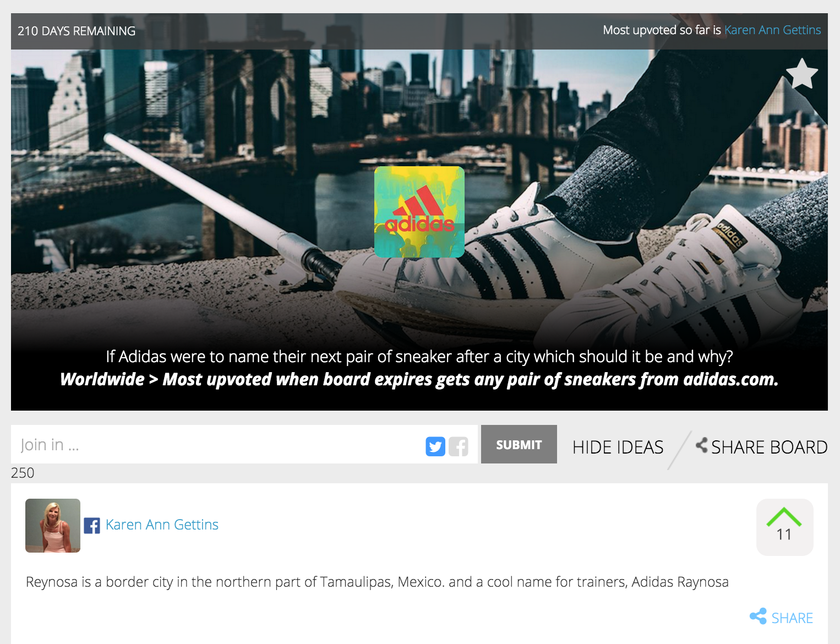Favorite the board with the star icon

pos(802,74)
